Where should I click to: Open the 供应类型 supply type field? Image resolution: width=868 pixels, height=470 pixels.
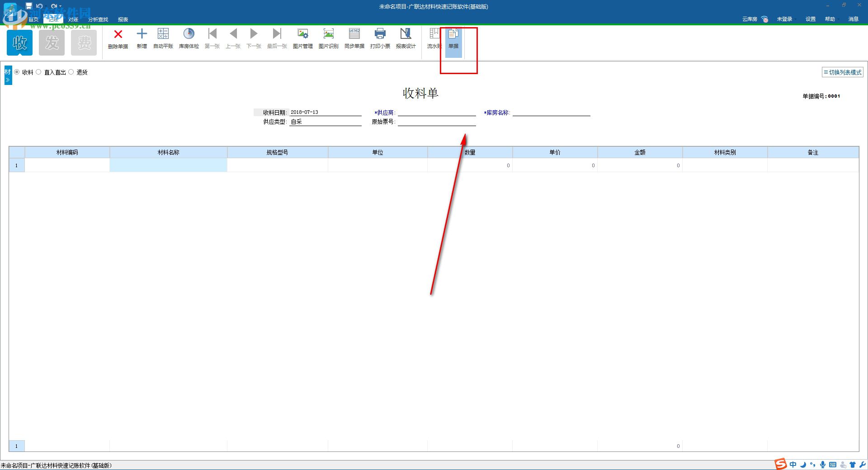tap(325, 121)
